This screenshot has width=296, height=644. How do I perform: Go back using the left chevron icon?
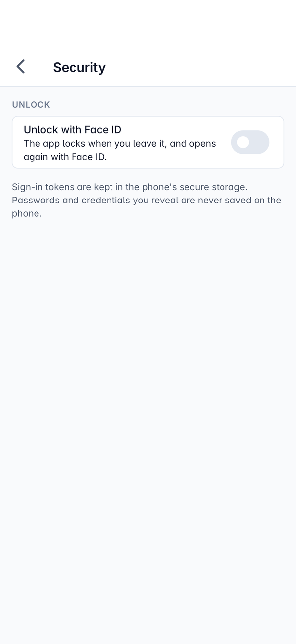(x=20, y=66)
